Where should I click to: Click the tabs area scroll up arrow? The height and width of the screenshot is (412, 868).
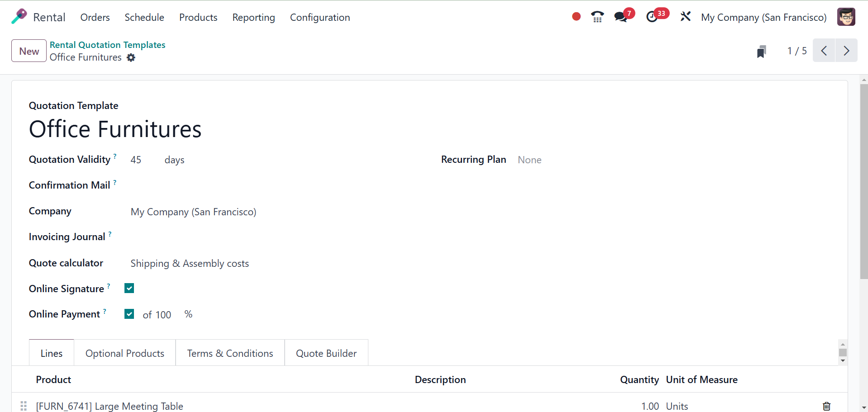click(x=843, y=345)
